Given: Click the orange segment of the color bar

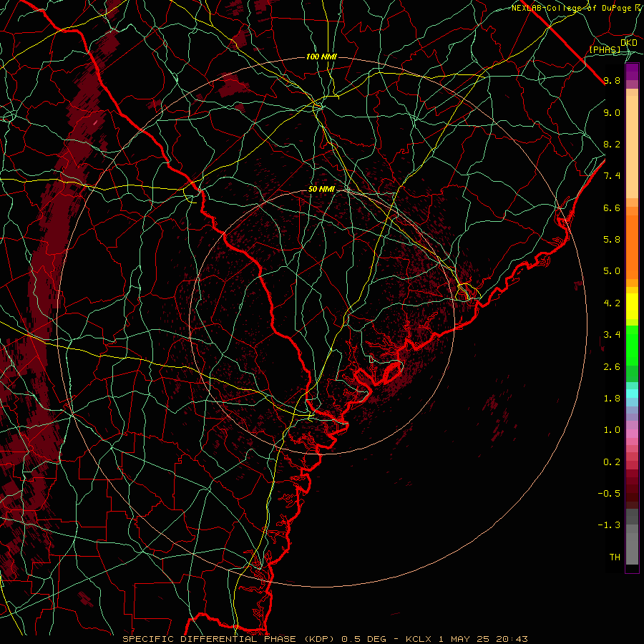Looking at the screenshot, I should point(632,246).
